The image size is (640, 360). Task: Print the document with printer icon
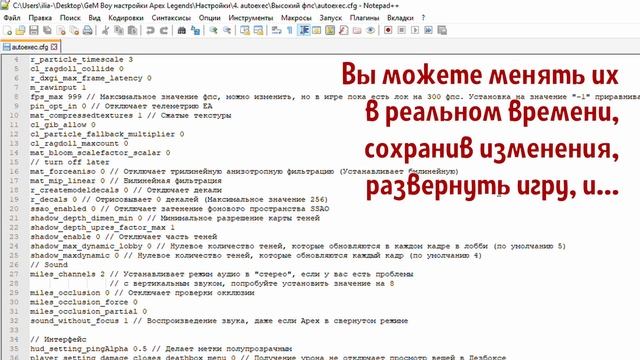point(87,30)
